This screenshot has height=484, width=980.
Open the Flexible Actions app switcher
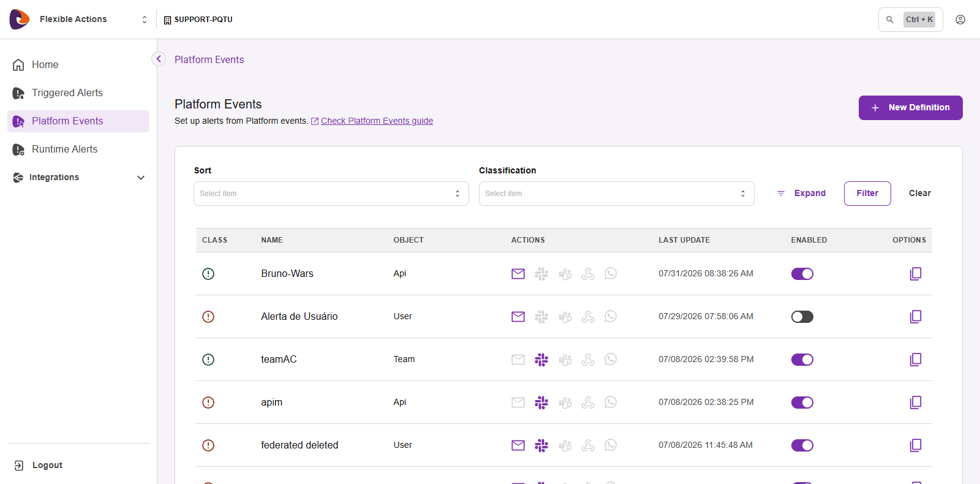145,20
